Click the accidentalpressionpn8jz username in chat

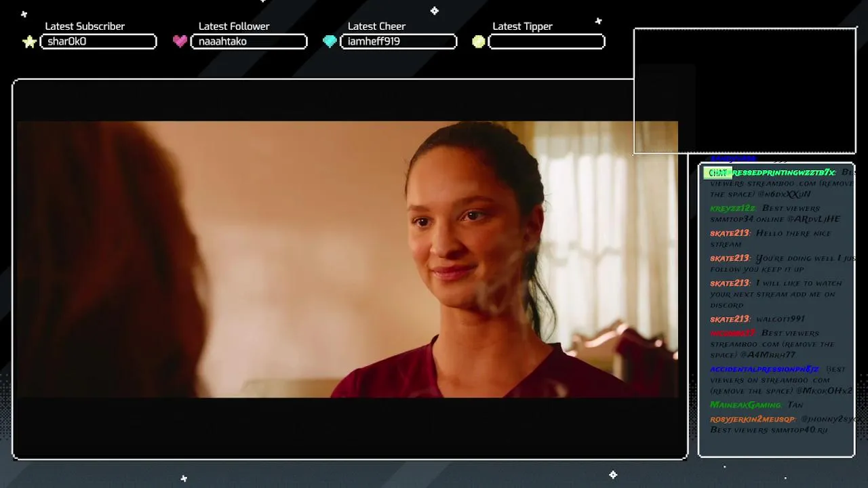pos(764,369)
